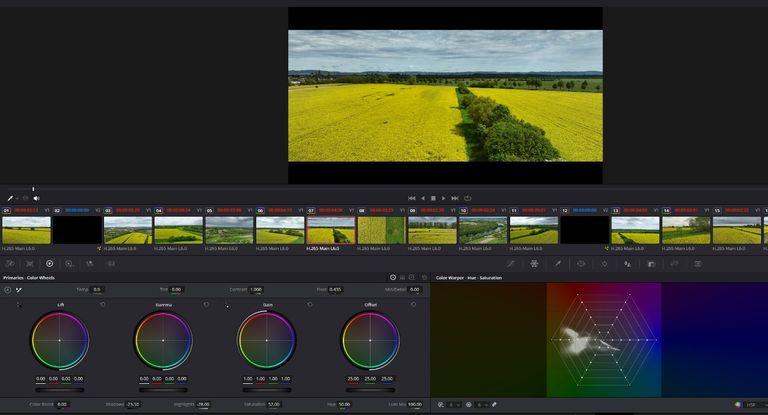Switch to color wheels mode icon

(393, 277)
